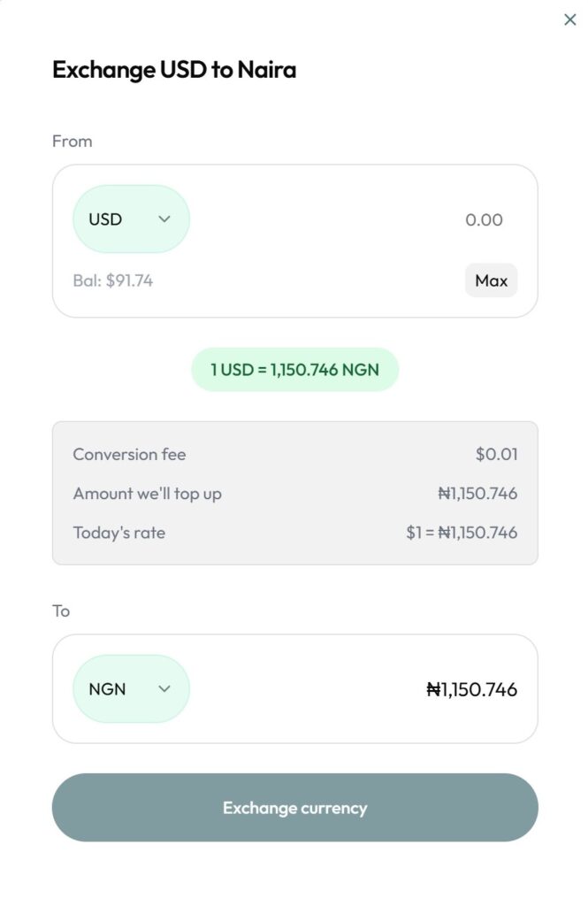Click the $0.01 conversion fee value
588x906 pixels.
coord(496,455)
